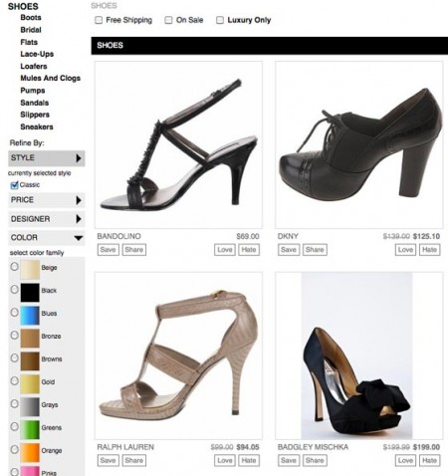Click the Bronze color swatch
Screen dimensions: 448x476
[x=30, y=339]
